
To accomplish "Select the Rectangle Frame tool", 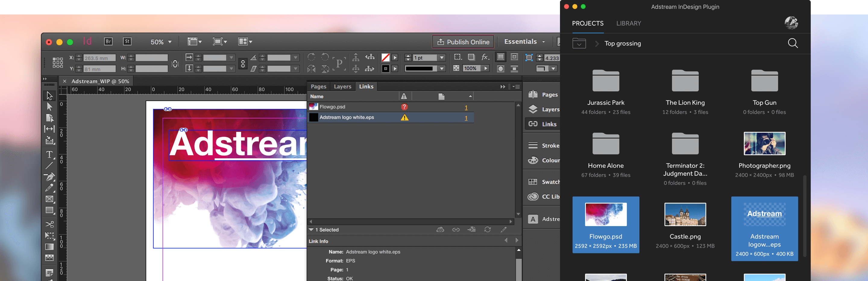I will 49,199.
